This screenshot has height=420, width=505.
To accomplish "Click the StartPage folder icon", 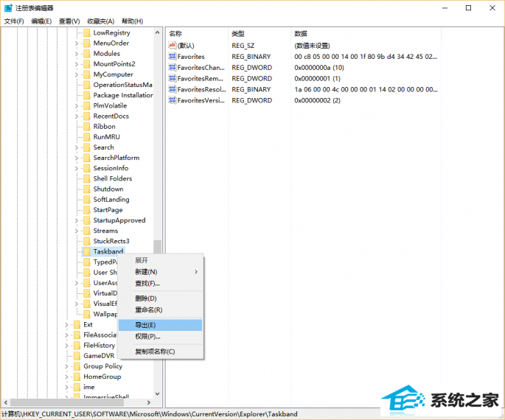I will click(87, 210).
